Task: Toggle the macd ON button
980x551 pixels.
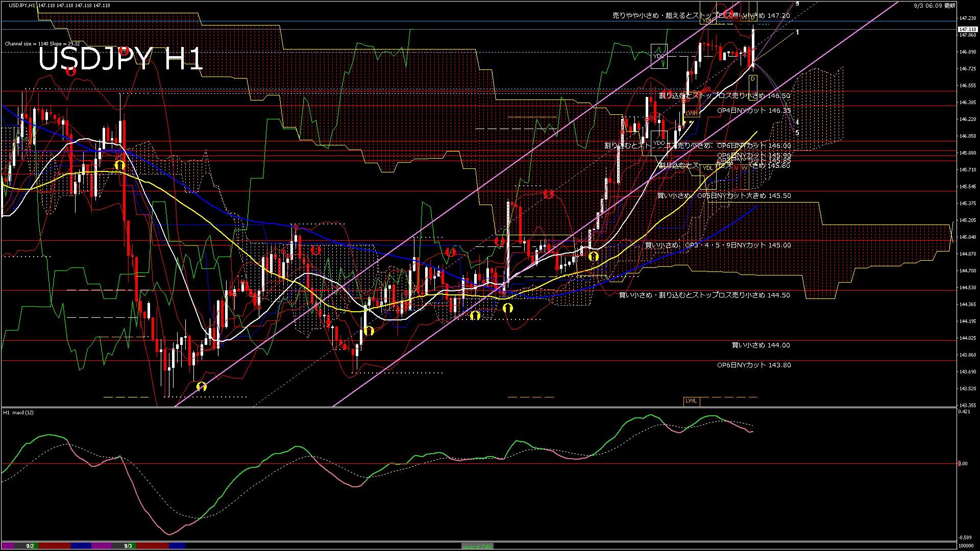Action: pos(477,546)
